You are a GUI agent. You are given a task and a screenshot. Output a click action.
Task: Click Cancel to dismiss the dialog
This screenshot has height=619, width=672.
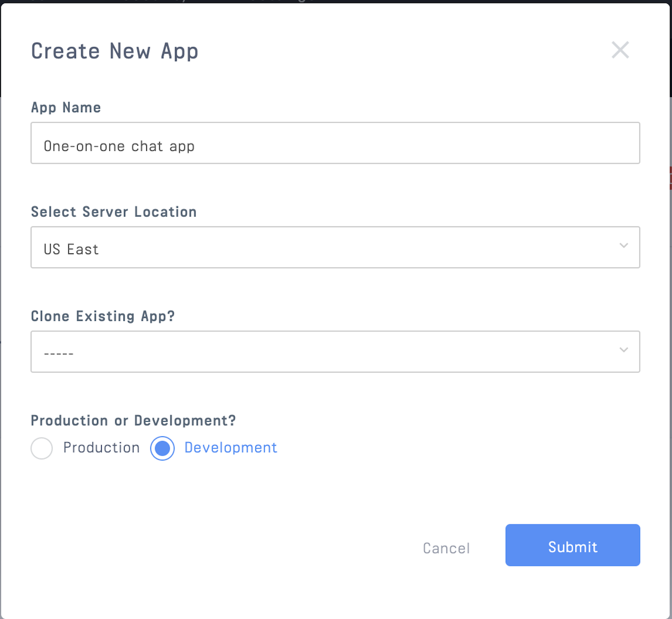pyautogui.click(x=446, y=547)
